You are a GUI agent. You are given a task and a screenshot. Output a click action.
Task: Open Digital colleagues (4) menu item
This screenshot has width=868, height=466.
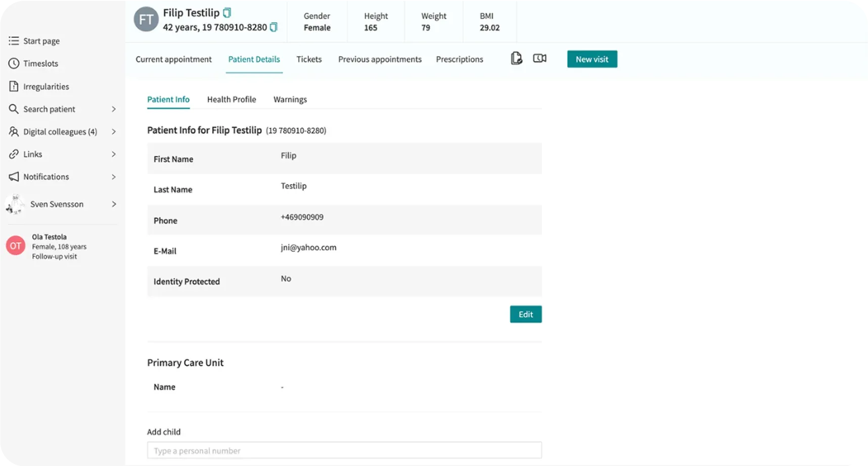(60, 132)
